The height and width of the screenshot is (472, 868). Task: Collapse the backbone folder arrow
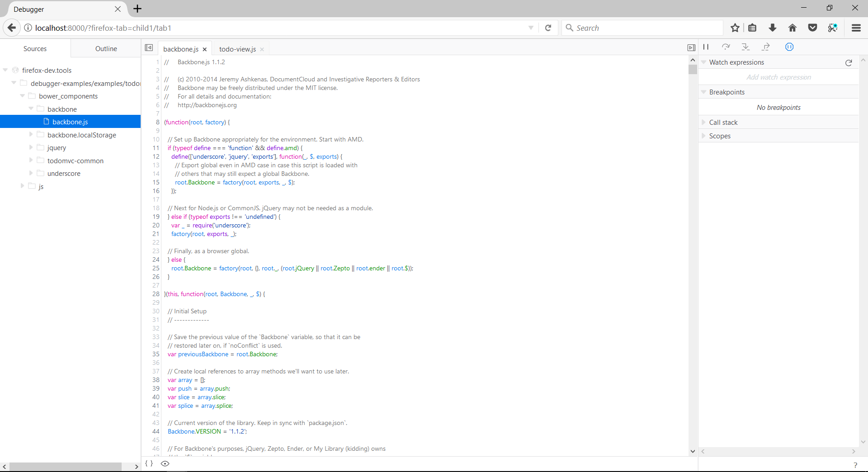[x=31, y=109]
